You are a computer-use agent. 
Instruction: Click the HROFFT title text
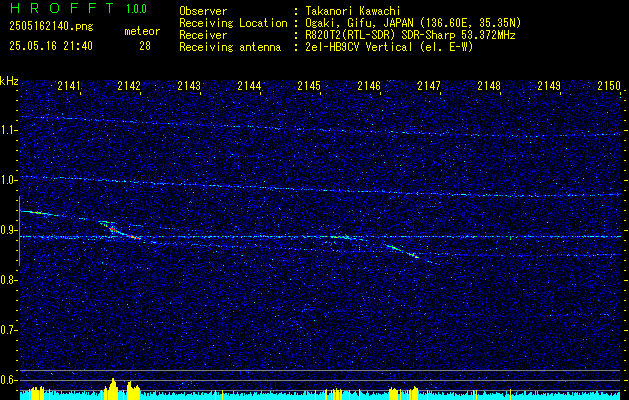62,8
